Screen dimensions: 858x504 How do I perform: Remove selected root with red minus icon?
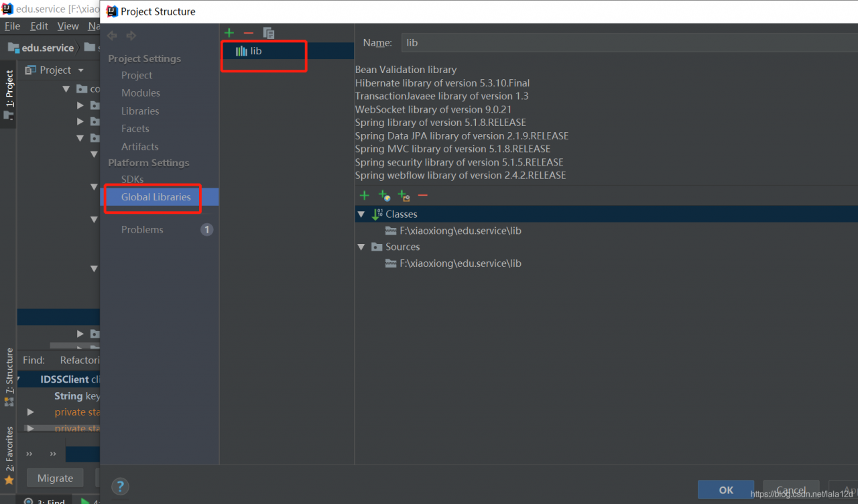[x=423, y=195]
